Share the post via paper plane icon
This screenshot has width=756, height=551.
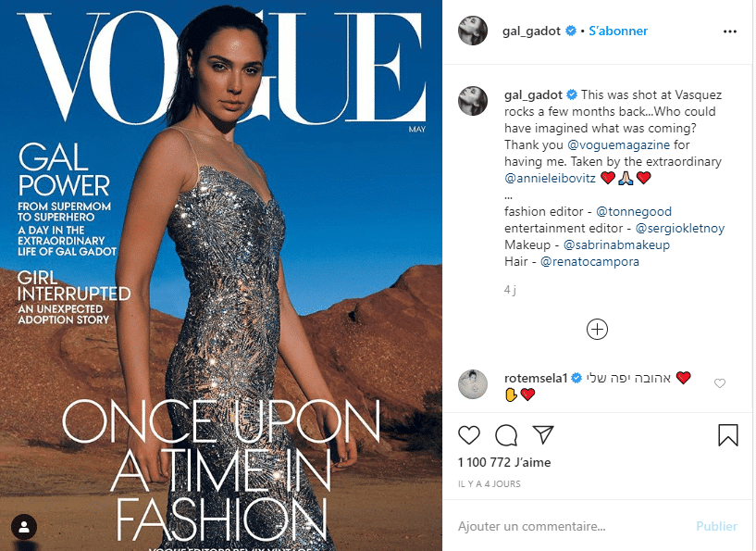pos(543,434)
